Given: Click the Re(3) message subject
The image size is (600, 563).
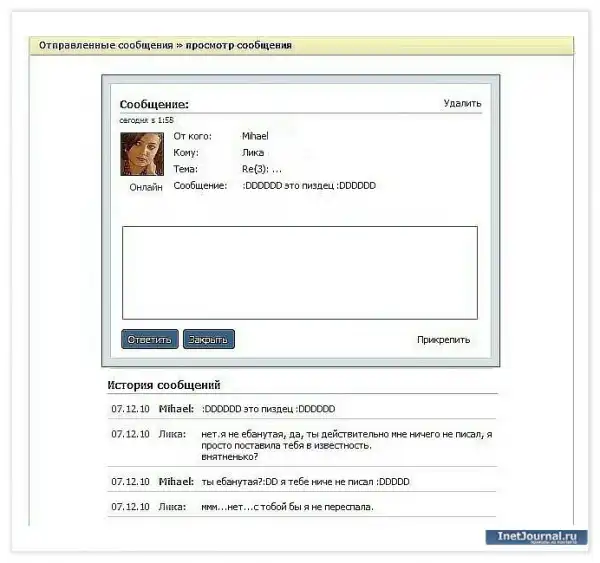Looking at the screenshot, I should (262, 169).
